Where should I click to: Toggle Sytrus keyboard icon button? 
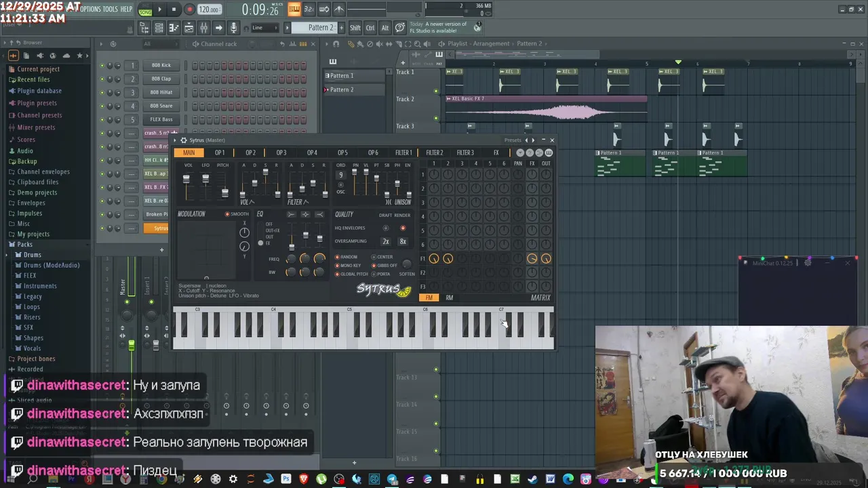click(549, 153)
